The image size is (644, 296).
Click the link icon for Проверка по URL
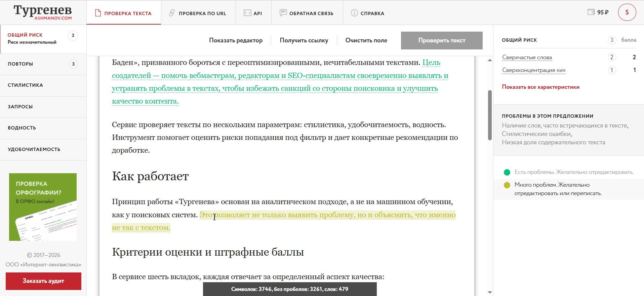click(172, 13)
